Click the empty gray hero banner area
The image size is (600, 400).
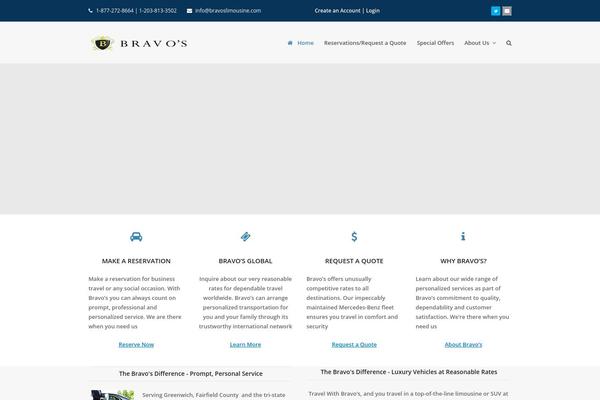(300, 139)
